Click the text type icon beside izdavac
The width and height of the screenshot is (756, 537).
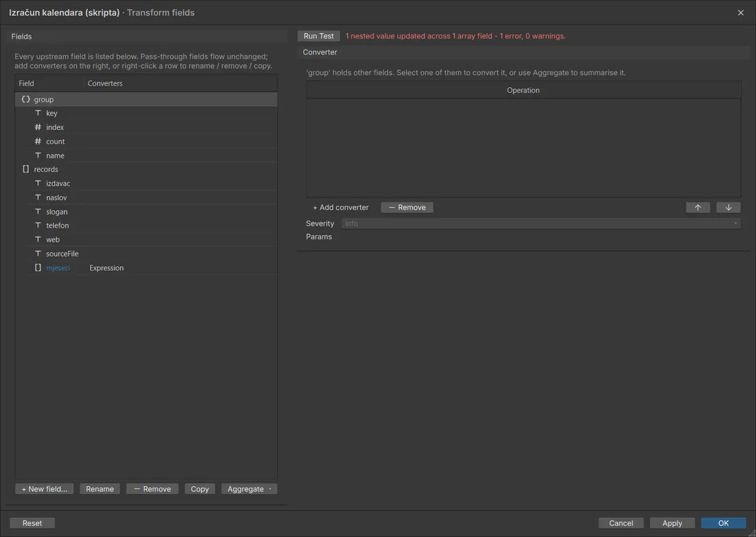click(38, 184)
